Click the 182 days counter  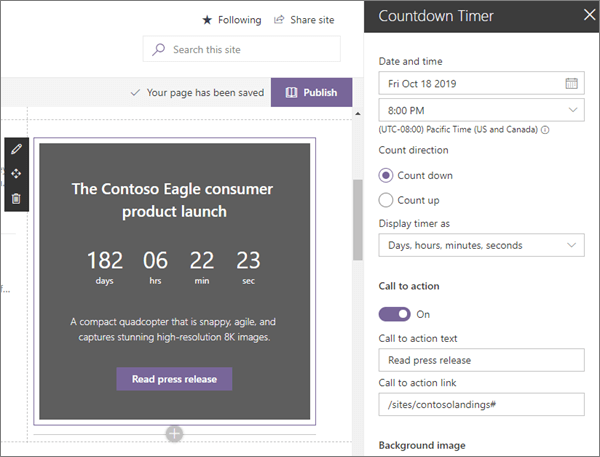coord(105,267)
